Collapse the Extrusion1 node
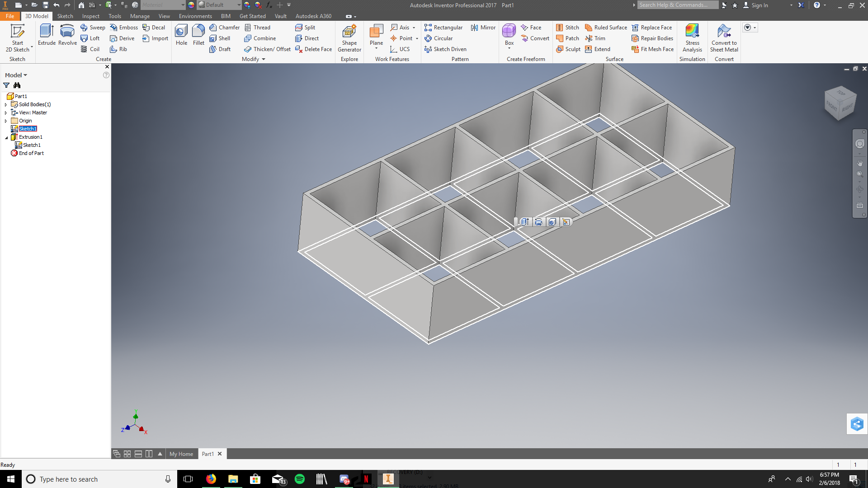 pyautogui.click(x=6, y=137)
